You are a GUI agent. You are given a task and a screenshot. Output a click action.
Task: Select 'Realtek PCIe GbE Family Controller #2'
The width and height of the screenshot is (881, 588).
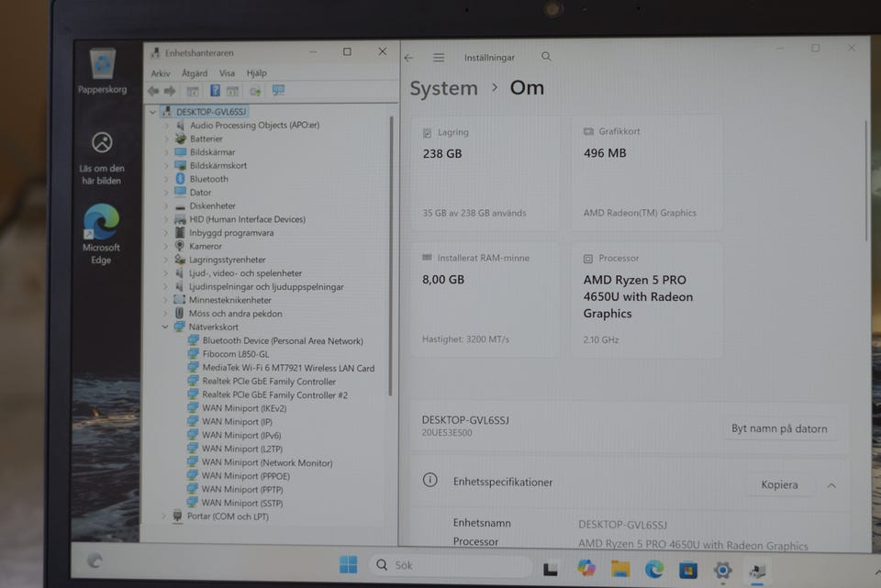click(274, 394)
